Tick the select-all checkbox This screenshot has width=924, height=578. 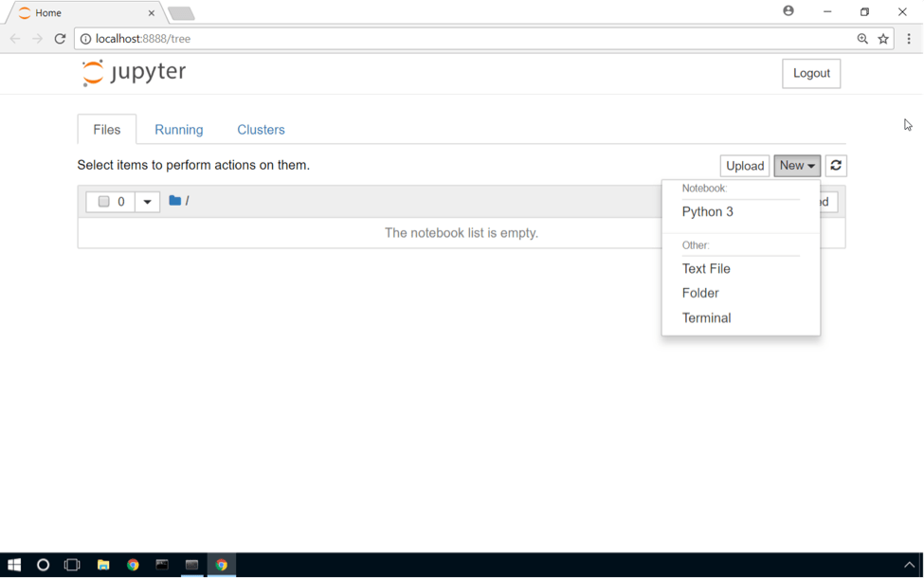103,202
